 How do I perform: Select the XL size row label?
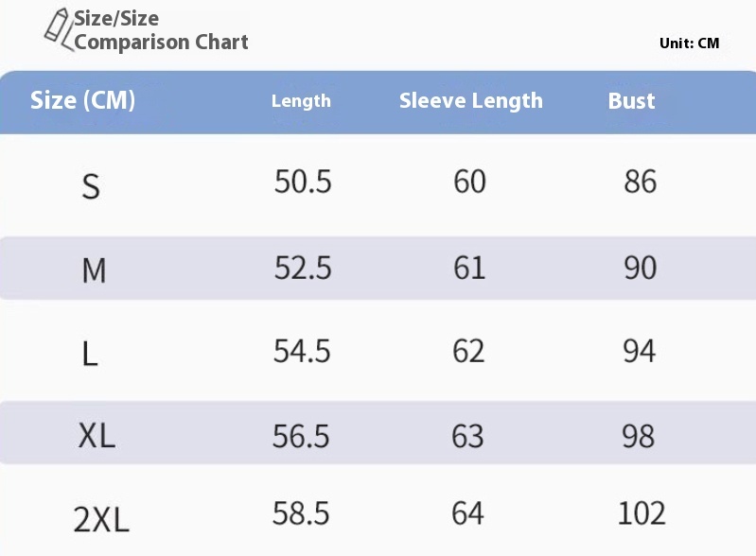point(97,436)
